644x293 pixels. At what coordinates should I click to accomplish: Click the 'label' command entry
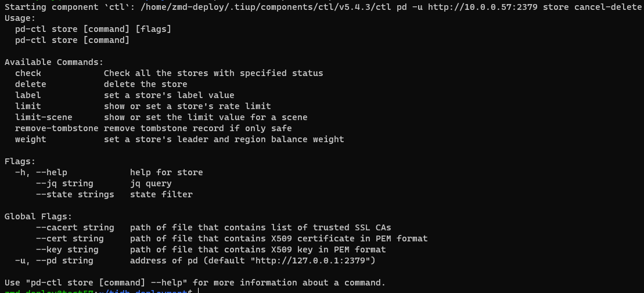(28, 95)
